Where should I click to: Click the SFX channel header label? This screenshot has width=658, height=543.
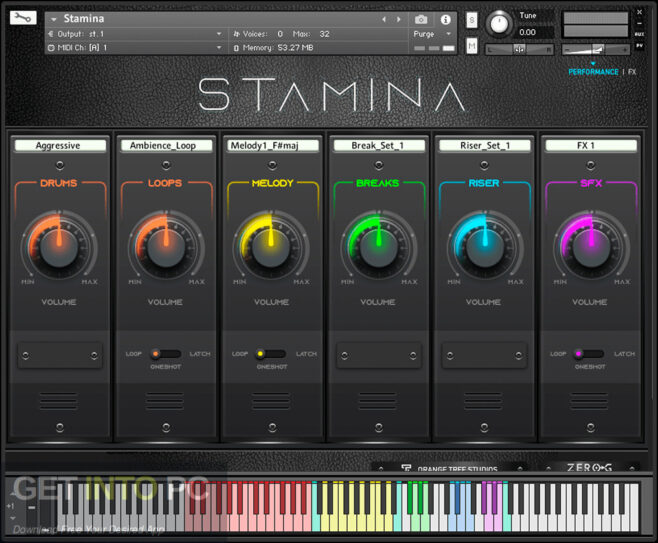(x=591, y=183)
